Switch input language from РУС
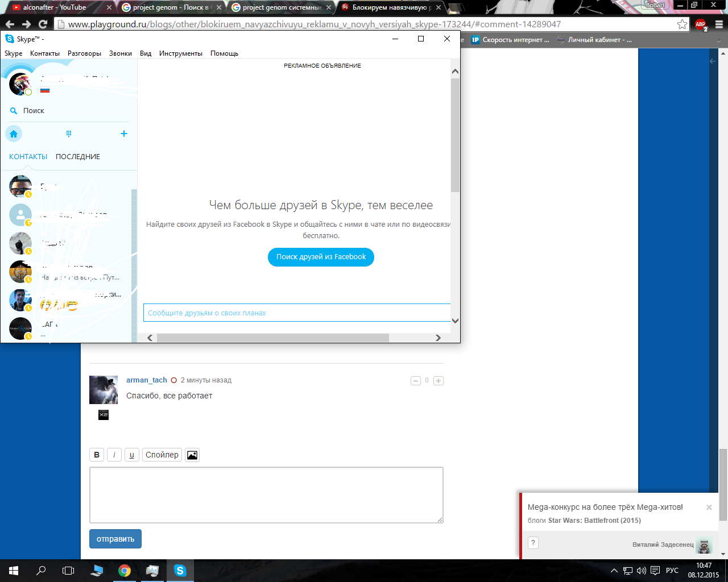This screenshot has height=582, width=728. click(x=672, y=571)
